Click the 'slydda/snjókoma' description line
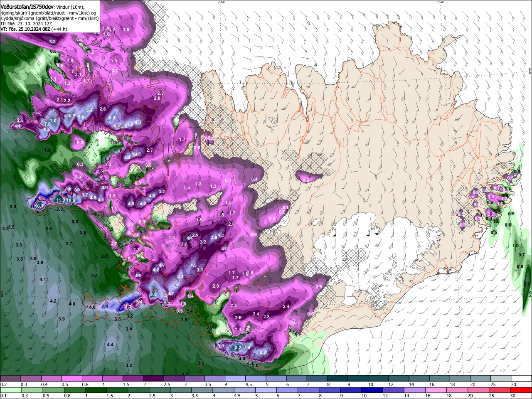The image size is (532, 399). point(49,18)
